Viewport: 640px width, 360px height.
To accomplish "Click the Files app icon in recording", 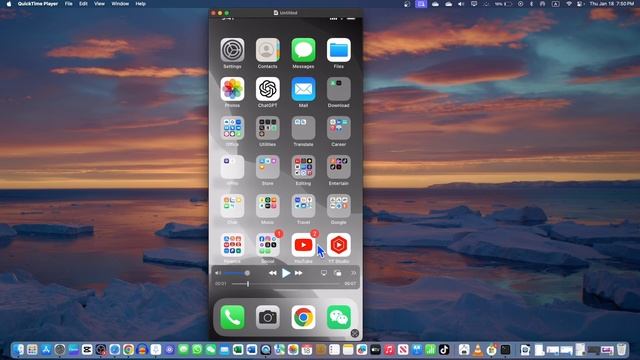I will (x=339, y=50).
